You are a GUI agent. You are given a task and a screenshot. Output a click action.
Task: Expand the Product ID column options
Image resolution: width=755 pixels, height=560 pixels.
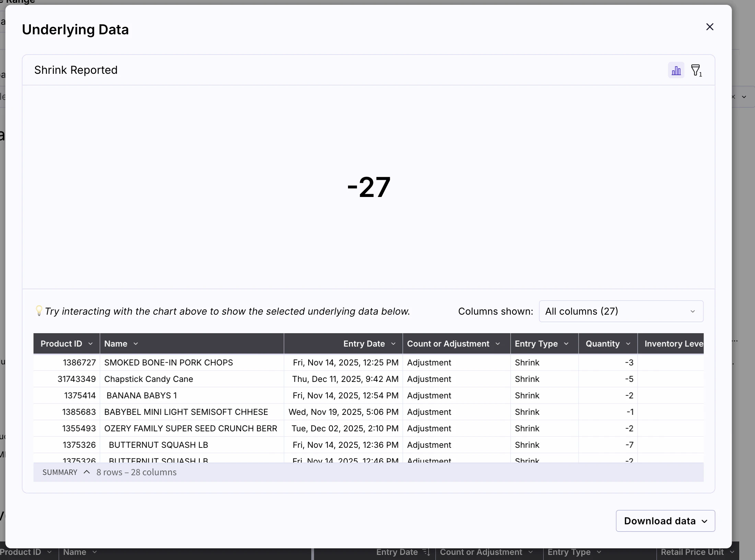click(x=90, y=344)
